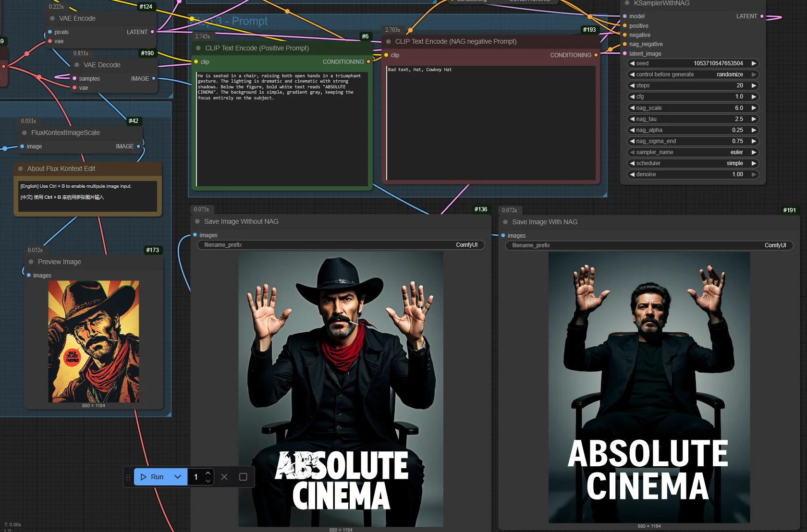
Task: Collapse the VAE Encode node dot
Action: pyautogui.click(x=52, y=18)
